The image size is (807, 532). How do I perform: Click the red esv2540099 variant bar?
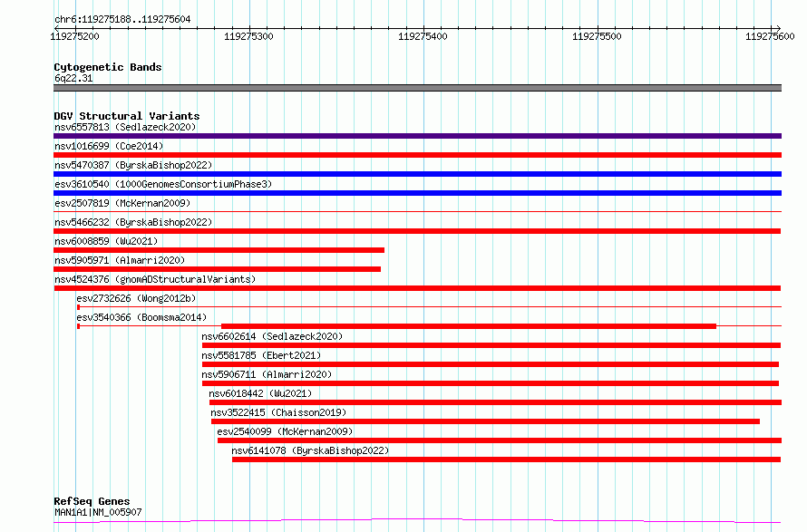click(500, 440)
